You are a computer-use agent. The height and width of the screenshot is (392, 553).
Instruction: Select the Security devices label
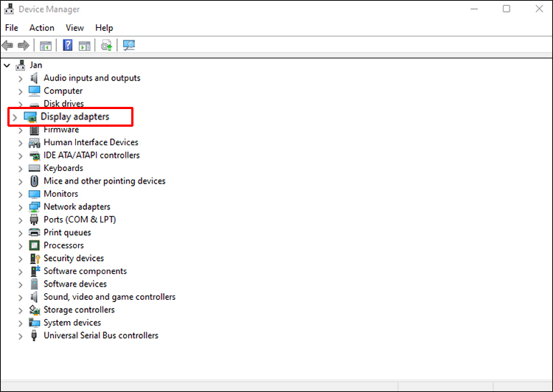click(74, 259)
